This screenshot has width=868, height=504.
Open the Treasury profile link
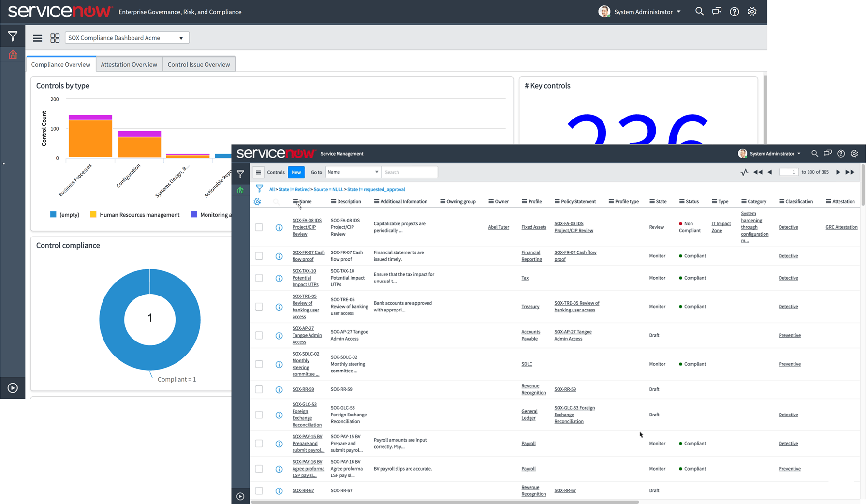(x=530, y=307)
